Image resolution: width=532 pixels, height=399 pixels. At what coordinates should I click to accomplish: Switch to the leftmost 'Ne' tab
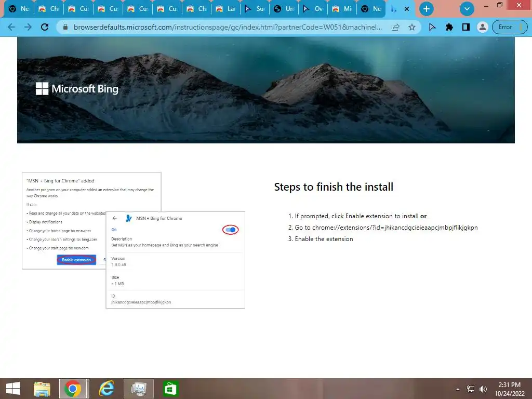point(19,9)
